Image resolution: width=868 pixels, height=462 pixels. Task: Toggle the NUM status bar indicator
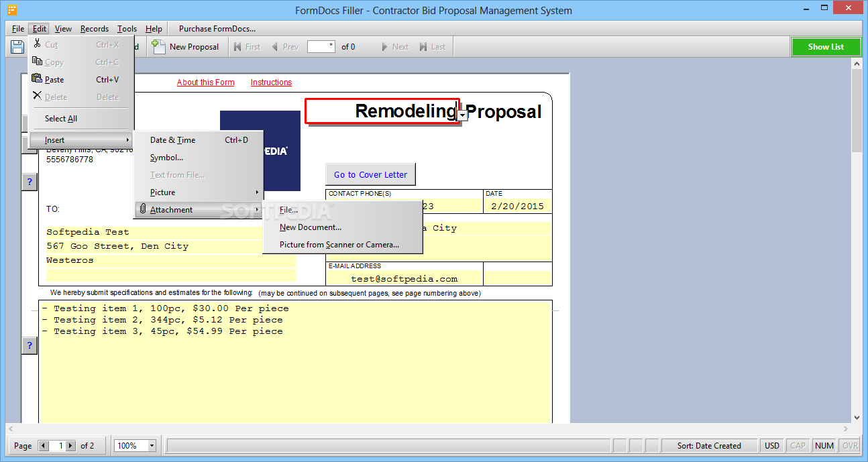tap(824, 446)
